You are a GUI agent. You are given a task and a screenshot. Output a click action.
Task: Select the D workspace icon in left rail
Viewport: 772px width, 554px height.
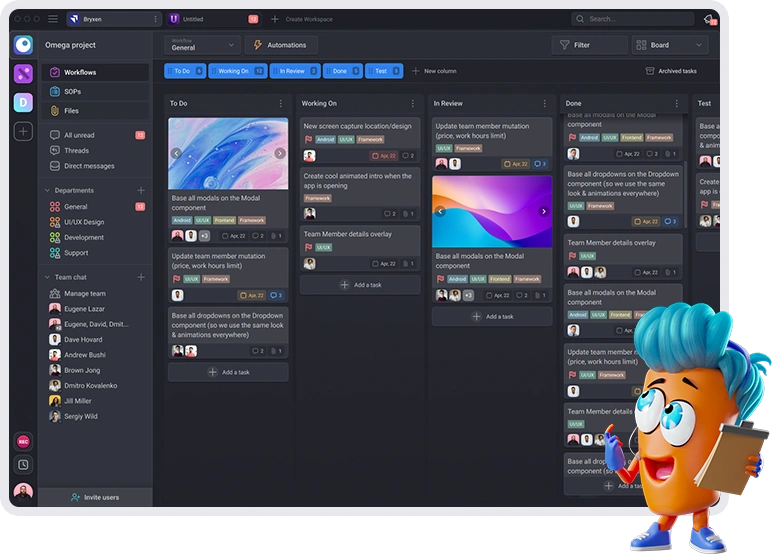coord(23,102)
